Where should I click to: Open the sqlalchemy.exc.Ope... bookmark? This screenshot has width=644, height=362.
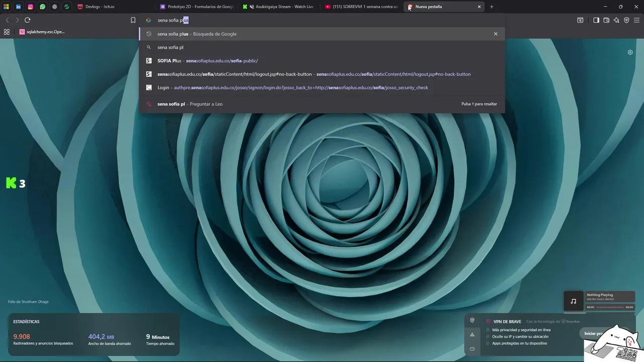[x=42, y=32]
